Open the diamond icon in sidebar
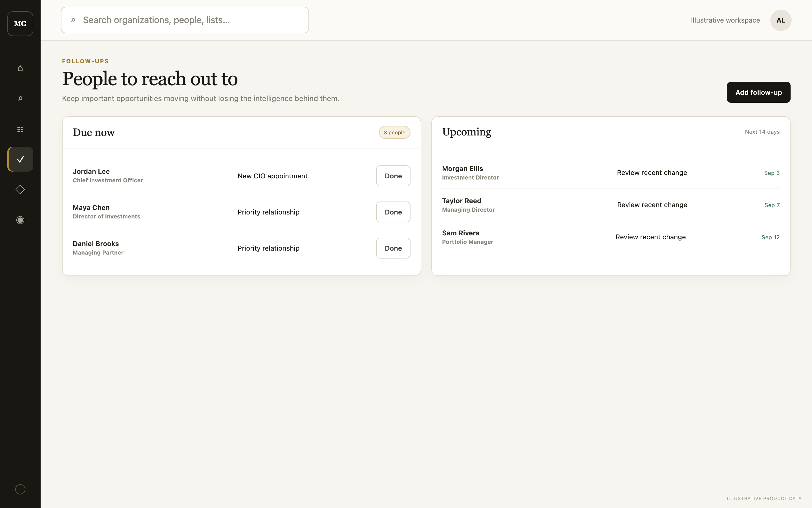The height and width of the screenshot is (508, 812). pyautogui.click(x=20, y=189)
